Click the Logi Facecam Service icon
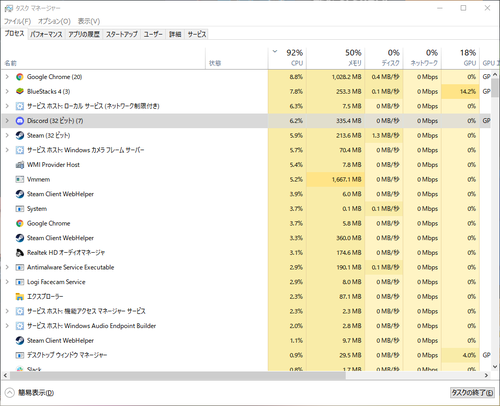 coord(20,282)
